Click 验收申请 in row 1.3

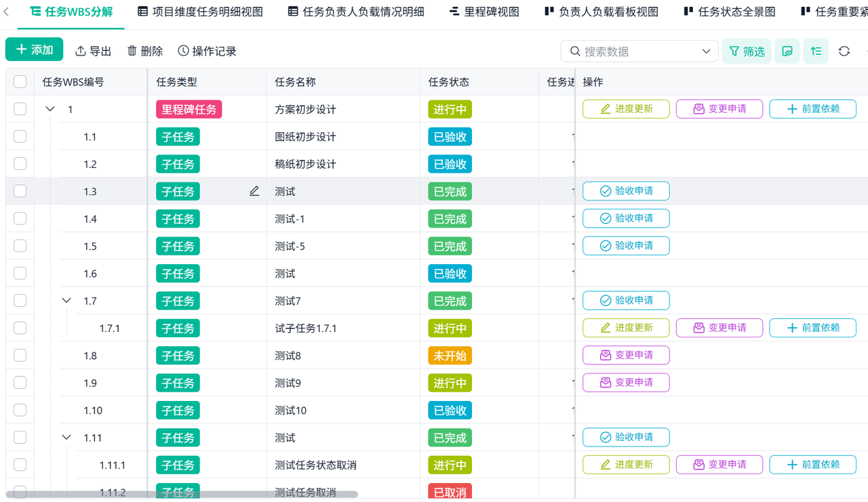tap(626, 191)
